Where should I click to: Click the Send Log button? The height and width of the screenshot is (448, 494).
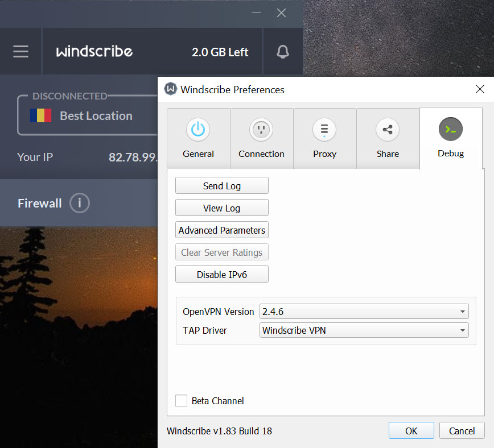pyautogui.click(x=222, y=185)
